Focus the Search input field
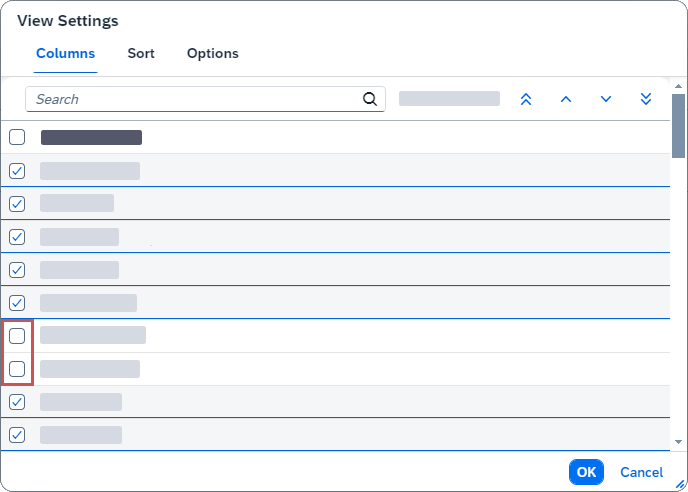Image resolution: width=688 pixels, height=492 pixels. point(195,99)
